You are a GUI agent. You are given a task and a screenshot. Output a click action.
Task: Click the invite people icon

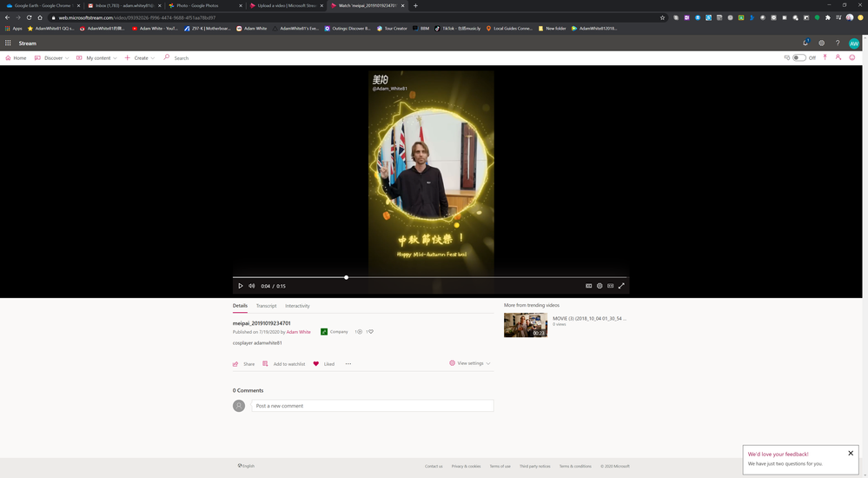click(838, 57)
